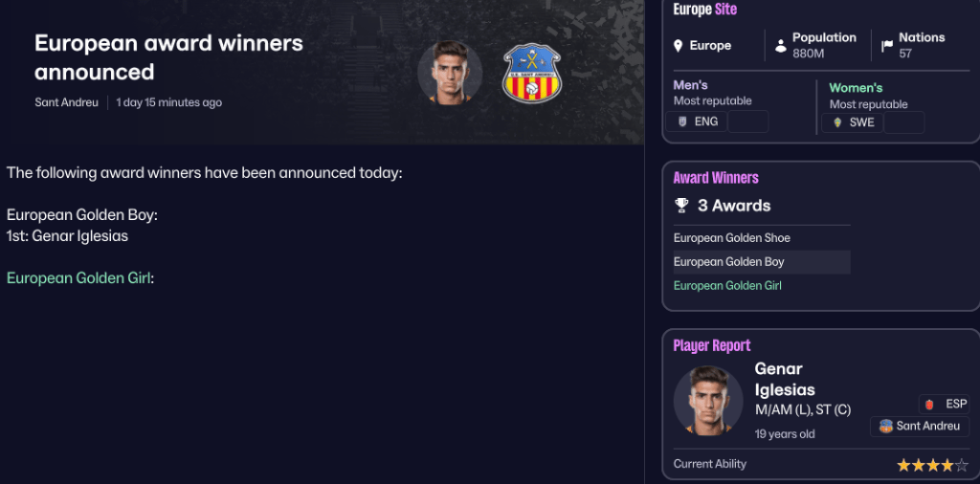This screenshot has height=484, width=980.
Task: Click the population person icon
Action: [x=781, y=46]
